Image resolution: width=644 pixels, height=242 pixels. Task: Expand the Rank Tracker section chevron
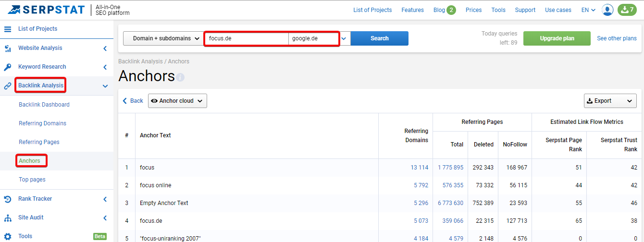pyautogui.click(x=105, y=199)
